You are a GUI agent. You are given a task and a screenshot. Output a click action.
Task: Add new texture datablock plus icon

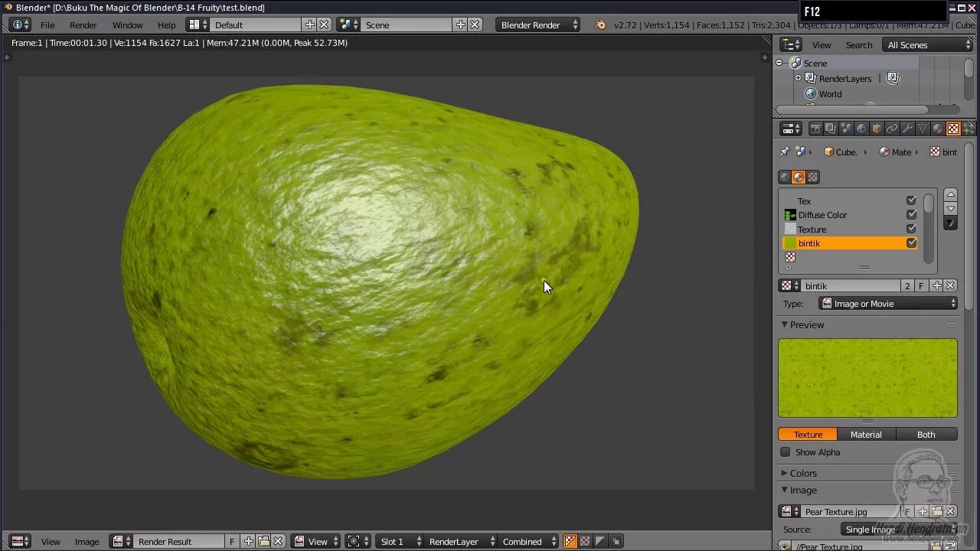pos(936,285)
